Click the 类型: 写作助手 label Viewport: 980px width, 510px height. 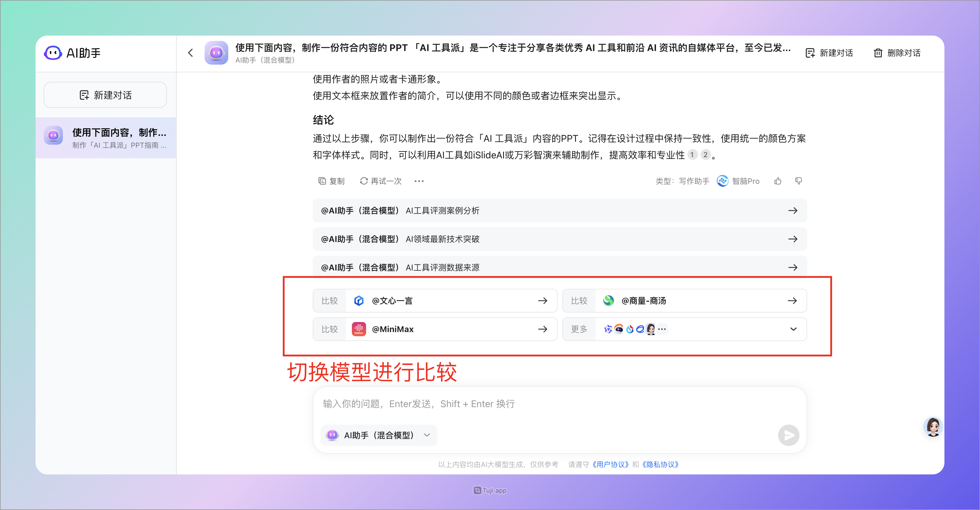click(682, 181)
